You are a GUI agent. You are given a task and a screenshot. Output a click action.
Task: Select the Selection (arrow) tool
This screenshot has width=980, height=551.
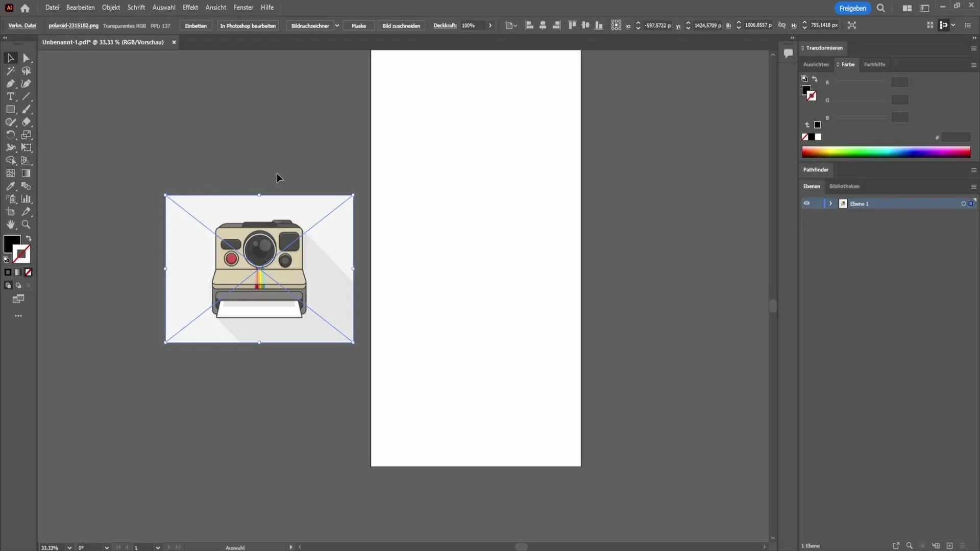[x=10, y=58]
